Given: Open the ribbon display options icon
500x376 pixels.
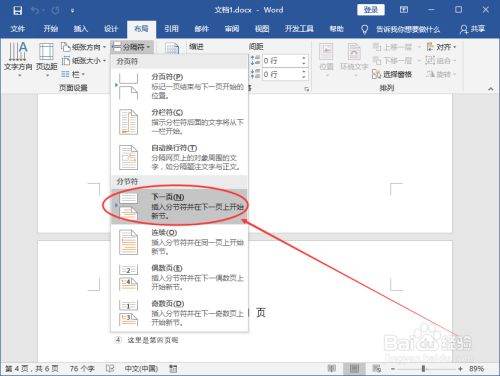Looking at the screenshot, I should tap(404, 10).
